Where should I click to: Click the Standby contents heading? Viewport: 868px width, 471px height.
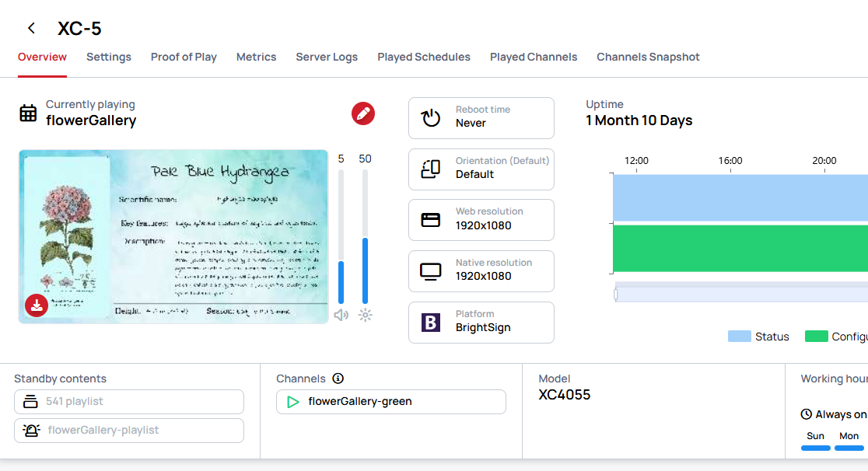coord(61,379)
